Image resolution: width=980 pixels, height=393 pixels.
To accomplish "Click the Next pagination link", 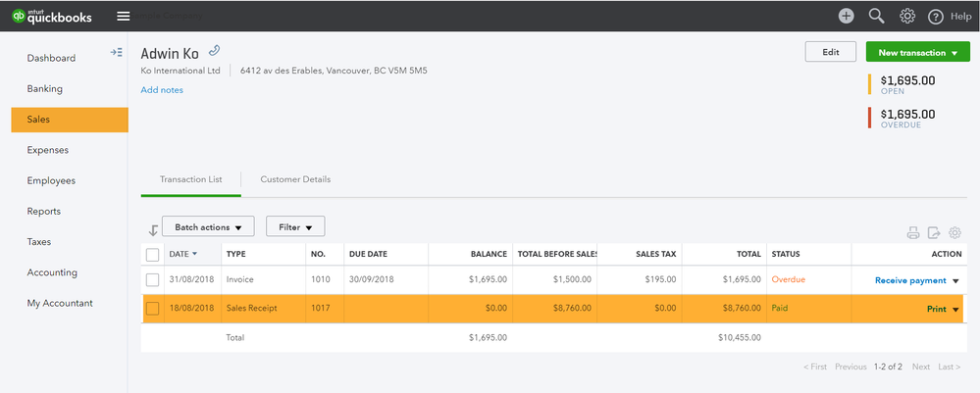I will [920, 367].
